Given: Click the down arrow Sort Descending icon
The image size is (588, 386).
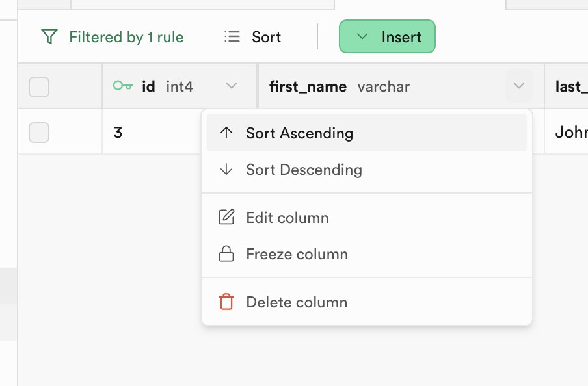Looking at the screenshot, I should point(226,170).
